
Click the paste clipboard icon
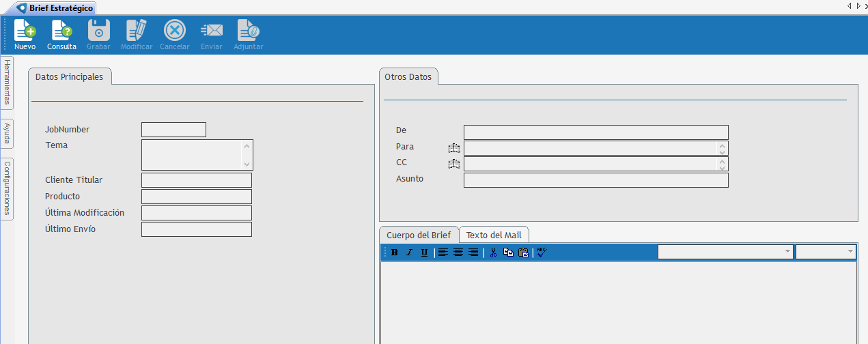[x=523, y=253]
